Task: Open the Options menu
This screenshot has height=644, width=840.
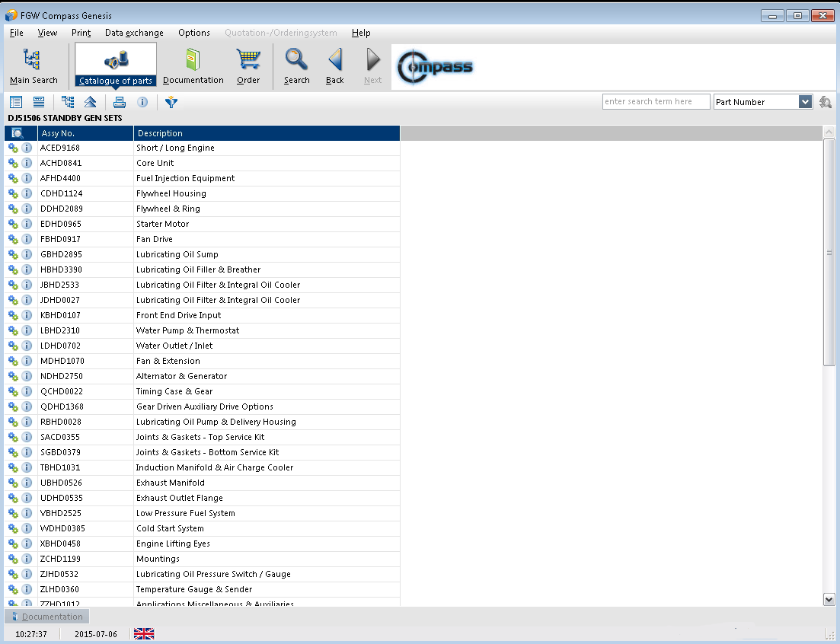Action: point(193,33)
